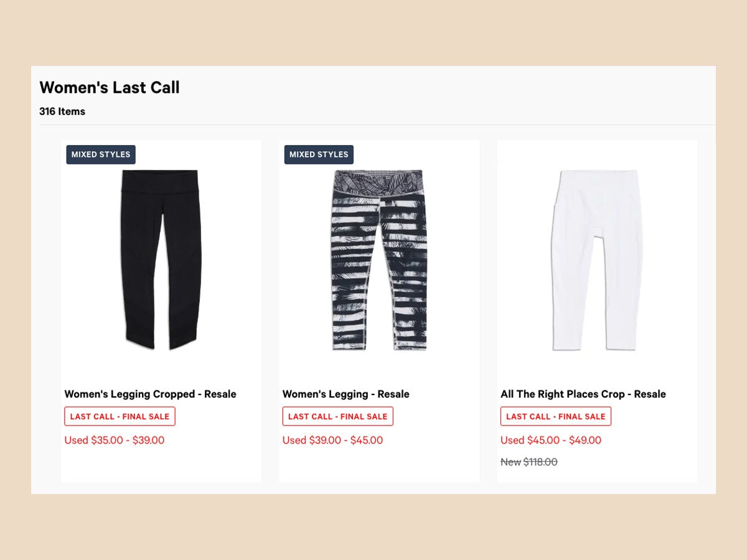Open the striped Women's Legging product image
Image resolution: width=747 pixels, height=560 pixels.
pos(378,255)
